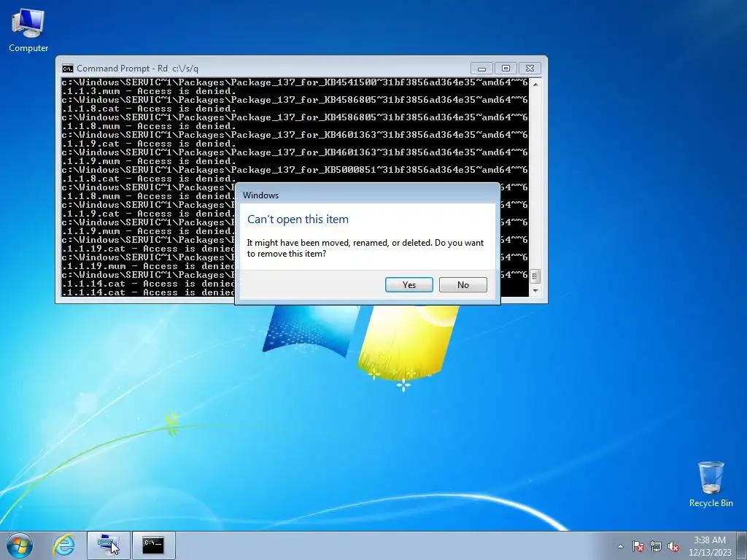
Task: Click the Show desktop strip at taskbar end
Action: (743, 545)
